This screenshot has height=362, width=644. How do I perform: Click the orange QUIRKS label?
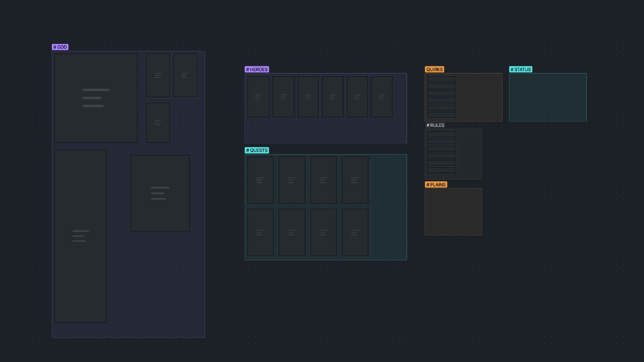(434, 70)
